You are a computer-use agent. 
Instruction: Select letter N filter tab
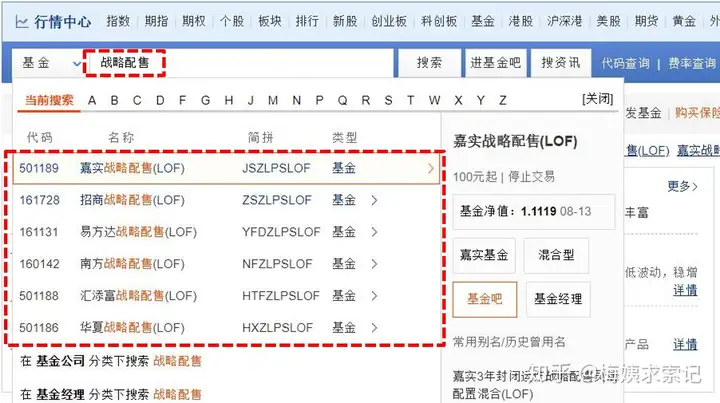click(x=297, y=101)
